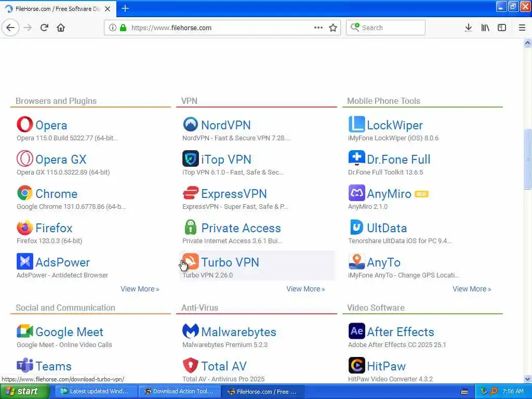Open the LockWiper title link
Image resolution: width=532 pixels, height=399 pixels.
point(395,125)
